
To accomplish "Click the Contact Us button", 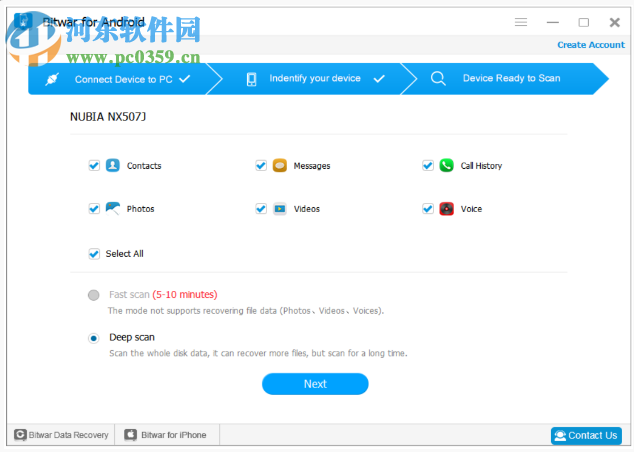I will coord(586,435).
